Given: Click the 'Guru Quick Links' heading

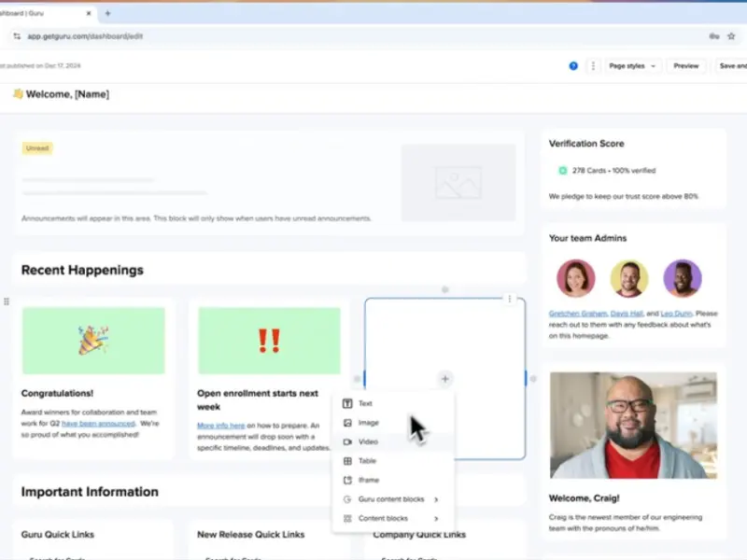Looking at the screenshot, I should (x=58, y=534).
